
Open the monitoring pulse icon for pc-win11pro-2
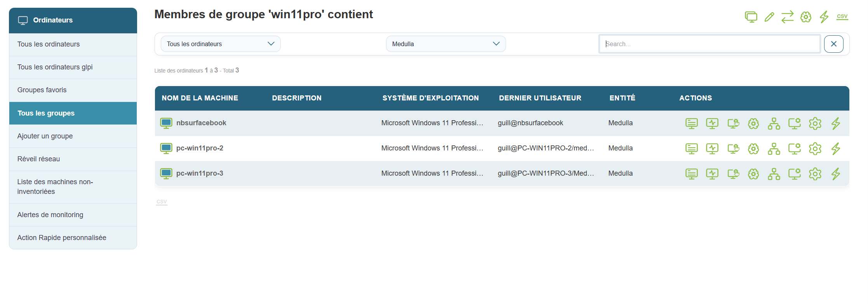[x=712, y=149]
